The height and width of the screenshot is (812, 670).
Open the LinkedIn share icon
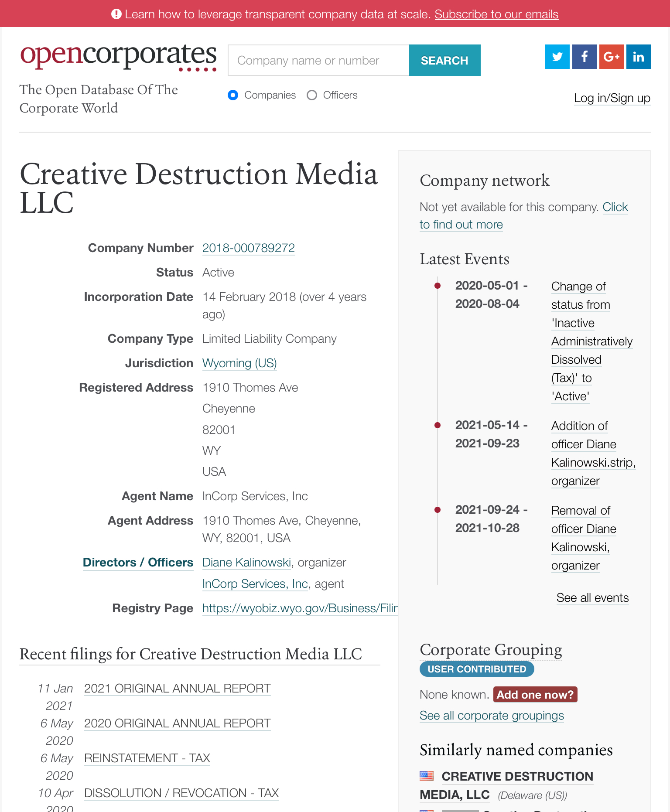click(638, 57)
